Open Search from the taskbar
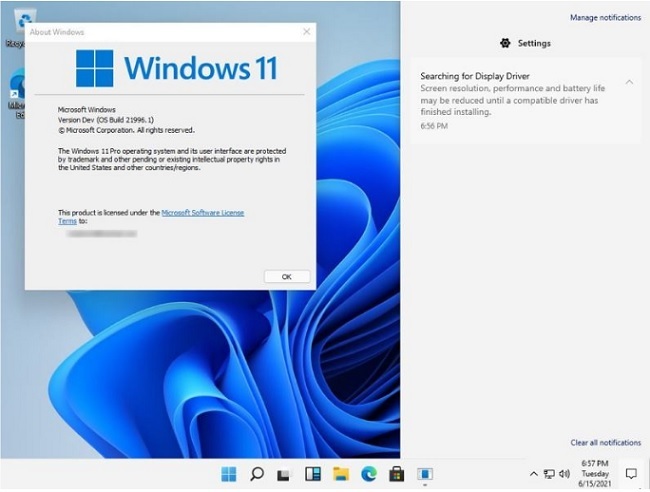This screenshot has height=492, width=650. click(257, 474)
